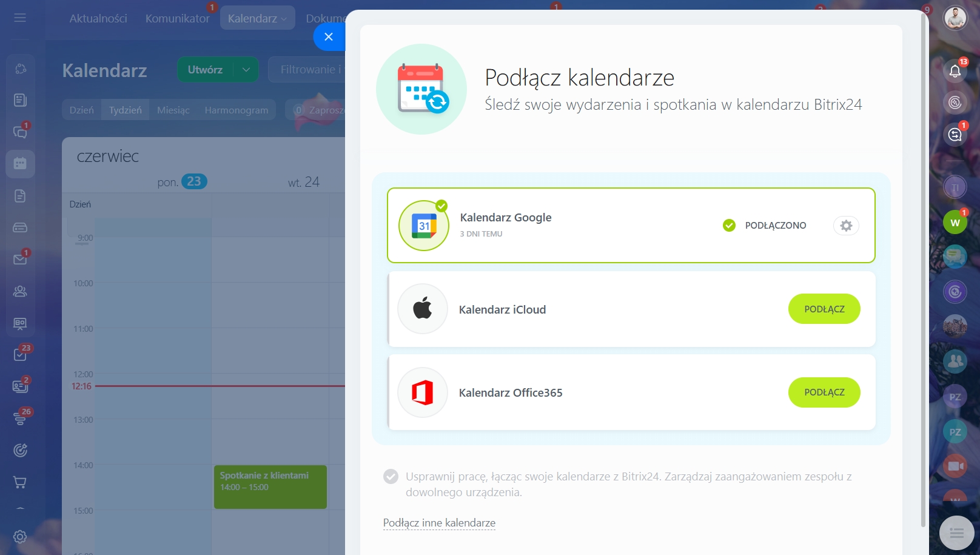Open the mail envelope sidebar icon
The width and height of the screenshot is (980, 555).
point(20,259)
